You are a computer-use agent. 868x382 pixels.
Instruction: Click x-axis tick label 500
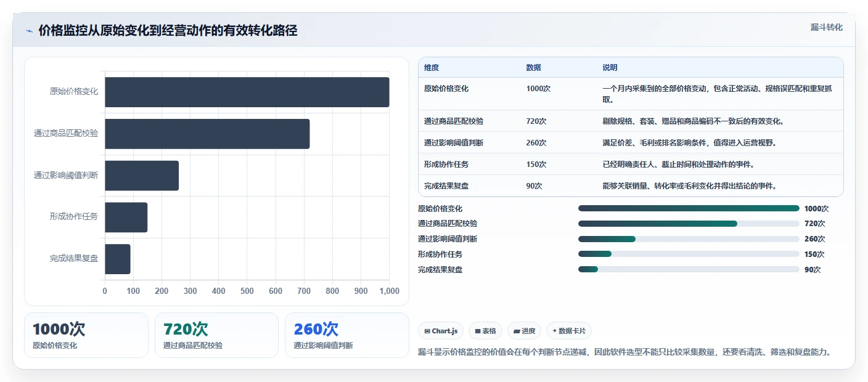click(x=247, y=291)
